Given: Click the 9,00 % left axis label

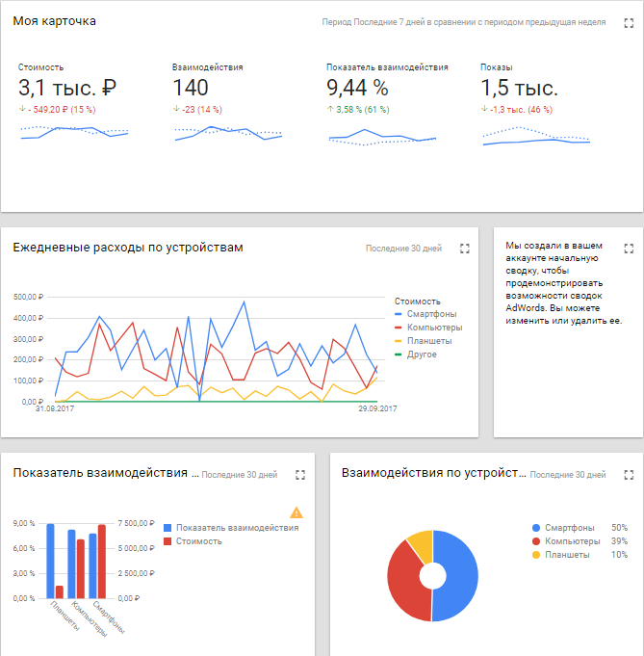Looking at the screenshot, I should pyautogui.click(x=24, y=523).
